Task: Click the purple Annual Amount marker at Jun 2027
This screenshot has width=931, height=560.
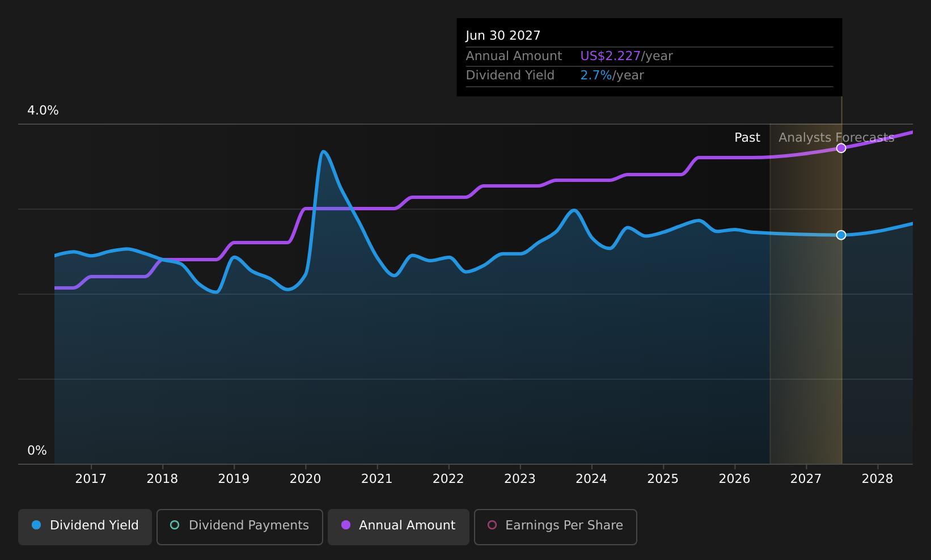Action: 841,148
